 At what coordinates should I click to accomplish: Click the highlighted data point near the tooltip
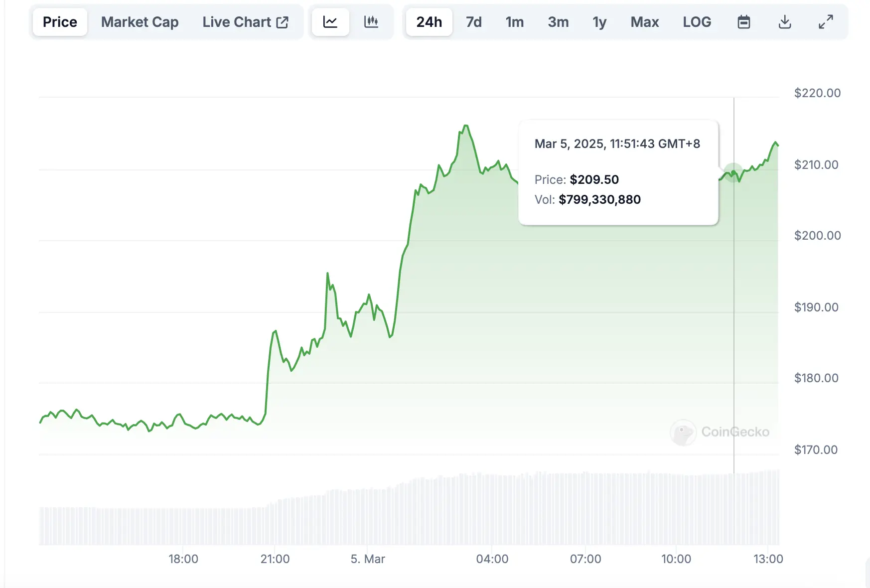point(733,171)
